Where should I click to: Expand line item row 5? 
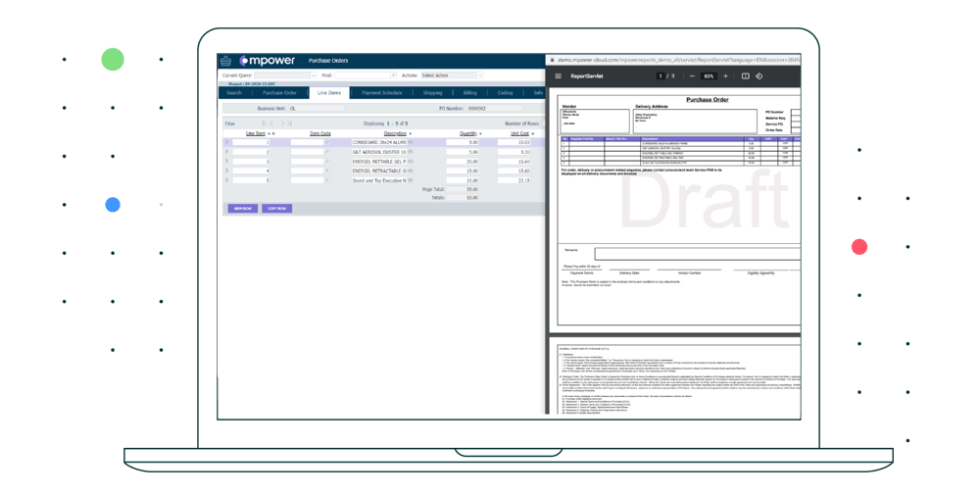(227, 180)
